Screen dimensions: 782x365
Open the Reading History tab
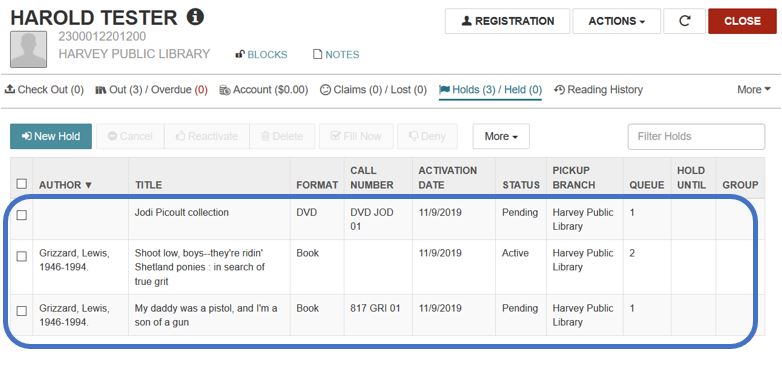(x=598, y=90)
